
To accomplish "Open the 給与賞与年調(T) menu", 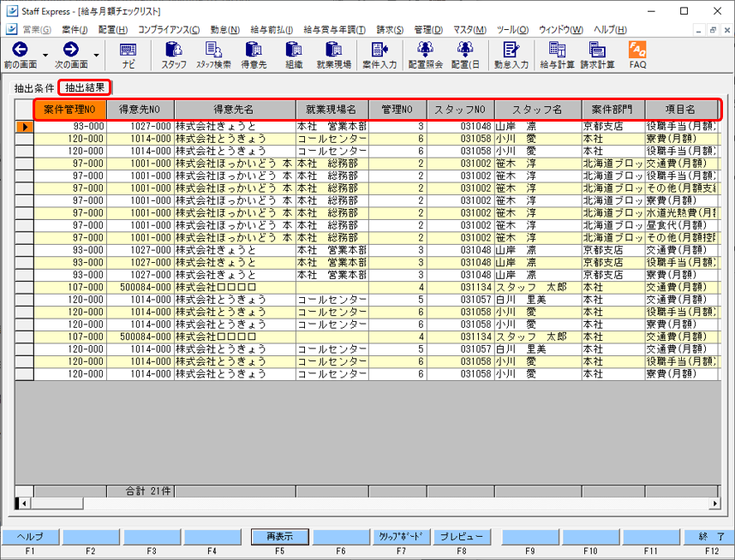I will (334, 29).
